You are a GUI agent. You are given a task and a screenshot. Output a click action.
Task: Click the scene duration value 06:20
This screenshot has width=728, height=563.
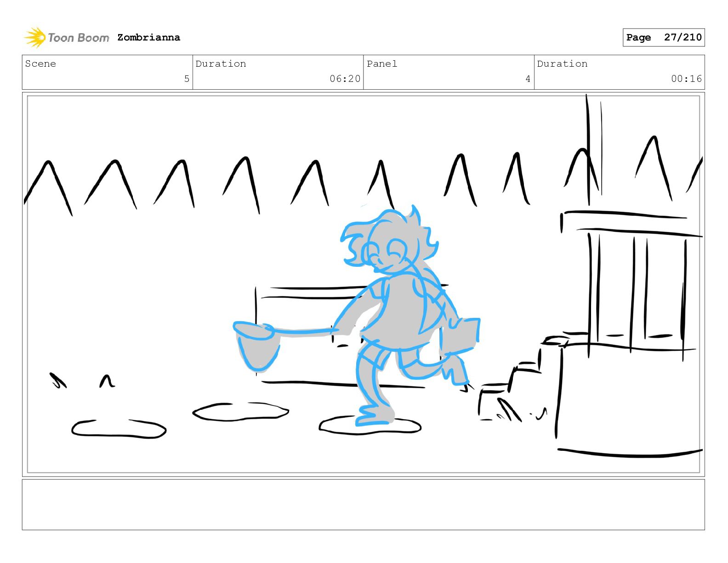point(345,79)
